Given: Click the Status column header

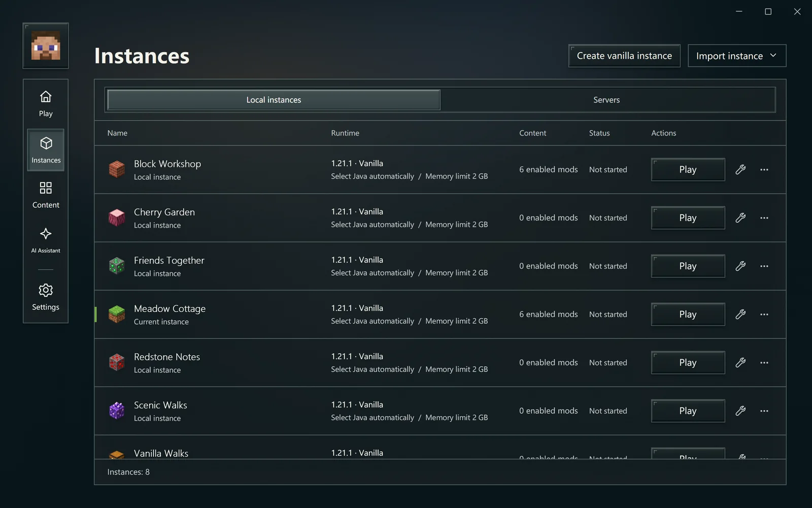Looking at the screenshot, I should tap(599, 133).
